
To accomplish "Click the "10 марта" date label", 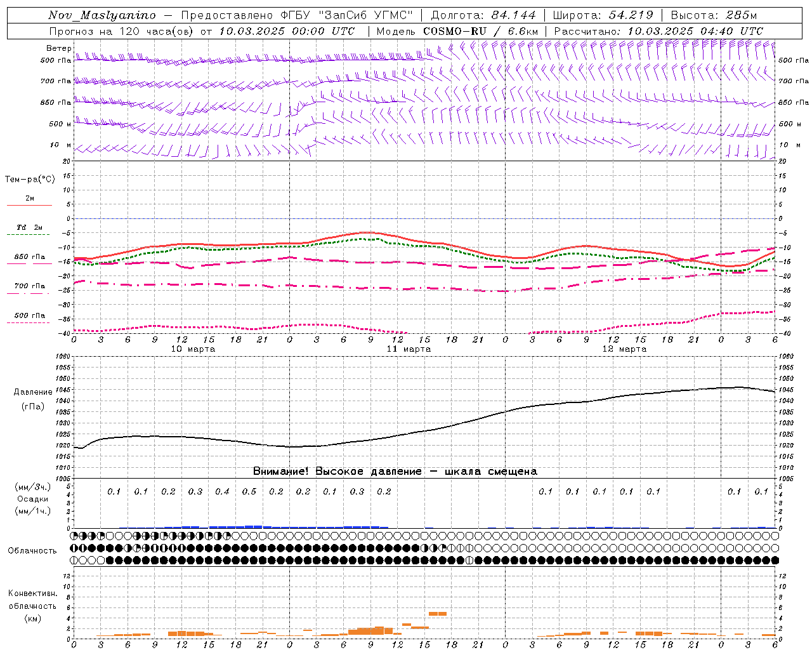I will pyautogui.click(x=193, y=349).
